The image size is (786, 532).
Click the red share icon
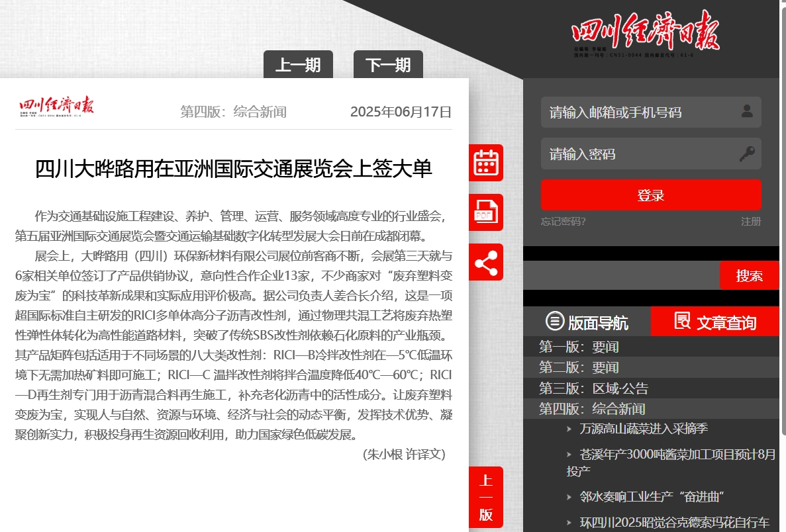click(486, 262)
